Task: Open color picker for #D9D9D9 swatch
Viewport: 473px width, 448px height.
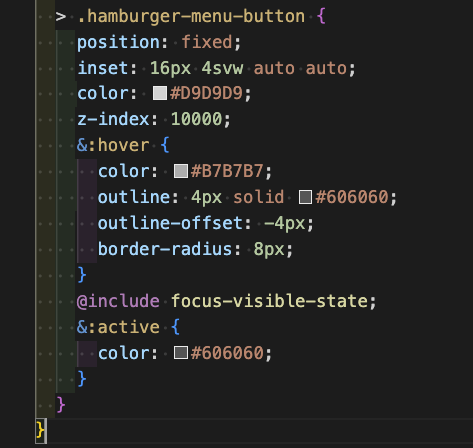Action: point(160,93)
